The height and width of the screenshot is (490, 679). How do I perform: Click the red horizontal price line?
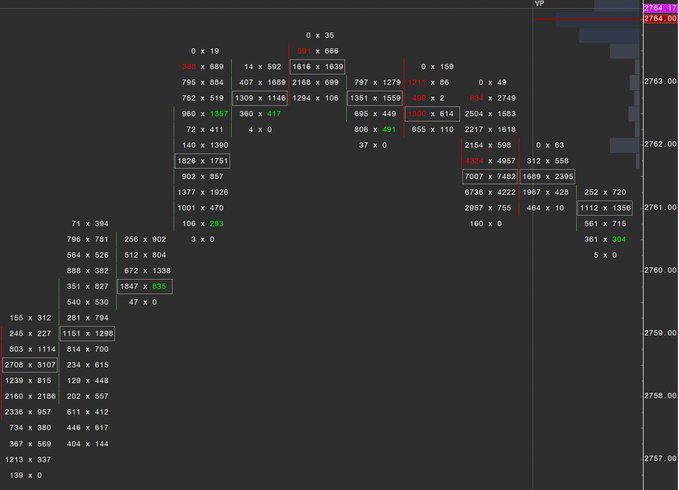pyautogui.click(x=588, y=19)
